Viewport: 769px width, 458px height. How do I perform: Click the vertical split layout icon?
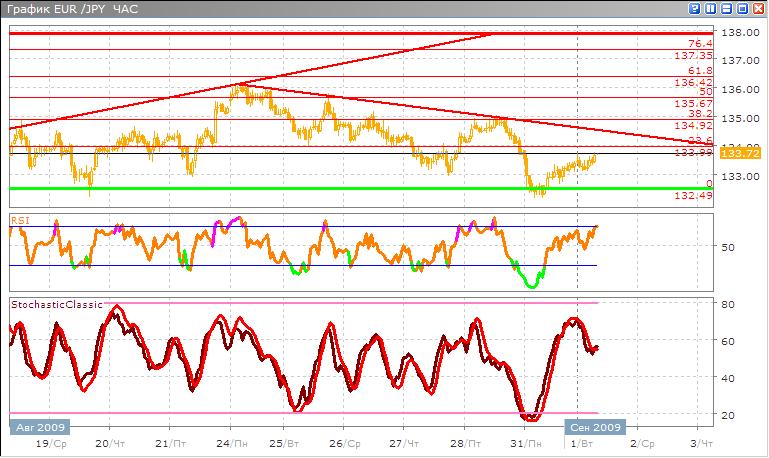[709, 8]
